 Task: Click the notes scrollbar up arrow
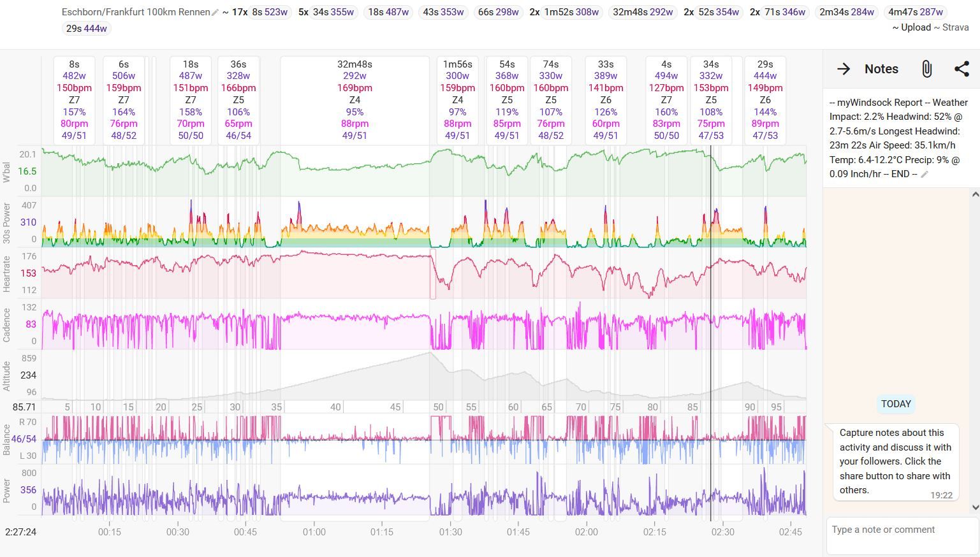click(975, 194)
